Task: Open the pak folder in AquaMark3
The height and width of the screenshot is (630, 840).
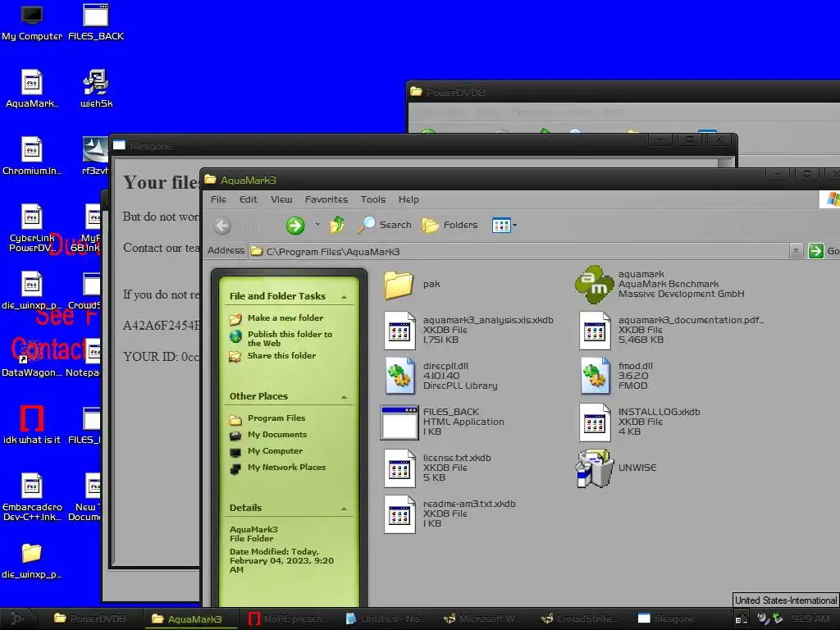Action: (x=399, y=285)
